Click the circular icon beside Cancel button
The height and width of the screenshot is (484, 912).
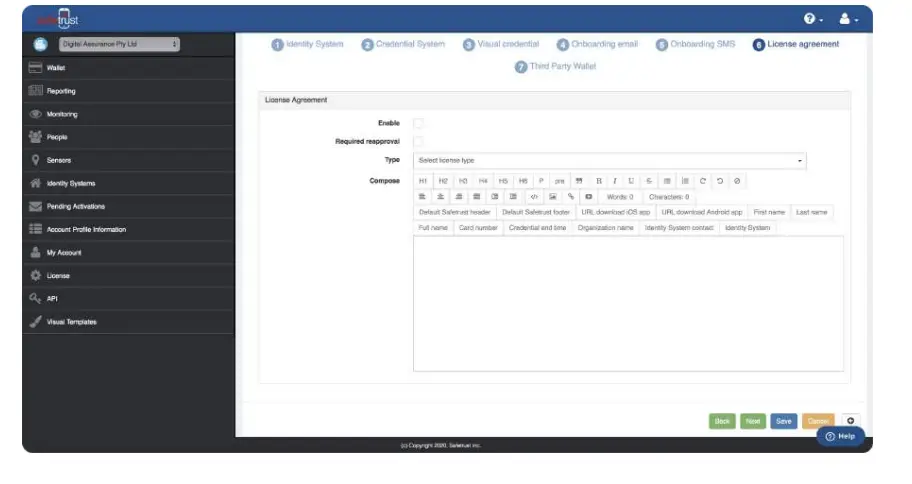[x=850, y=421]
